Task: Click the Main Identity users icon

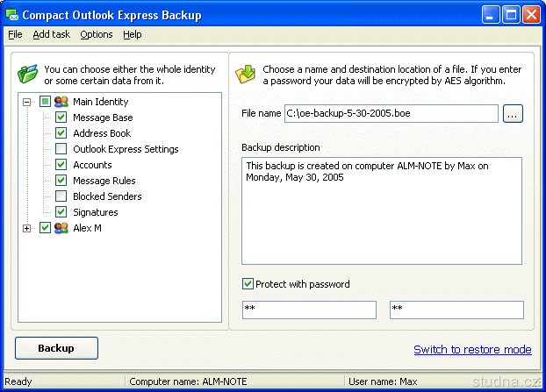Action: pyautogui.click(x=61, y=102)
